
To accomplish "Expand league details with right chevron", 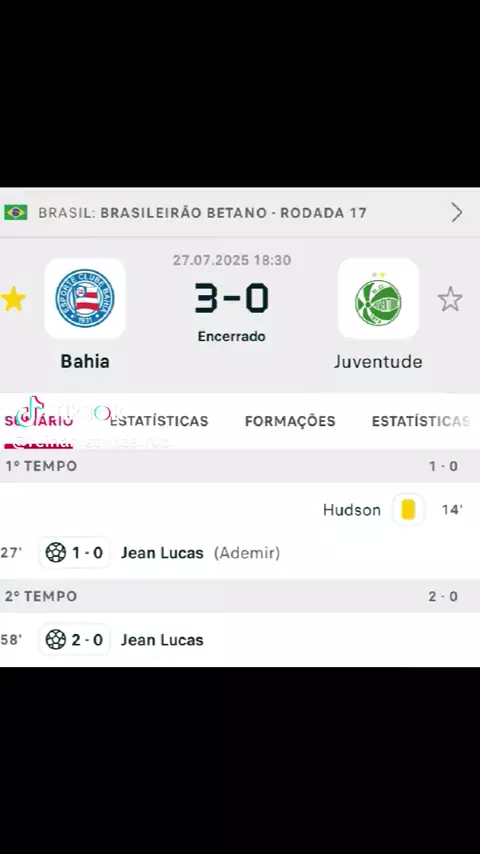I will pos(457,212).
